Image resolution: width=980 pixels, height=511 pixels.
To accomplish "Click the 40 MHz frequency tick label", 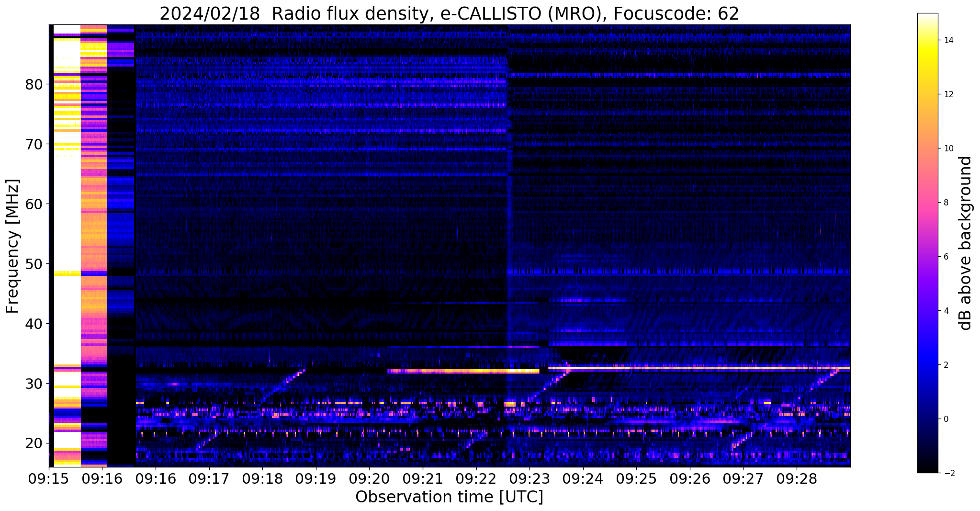I will 34,324.
